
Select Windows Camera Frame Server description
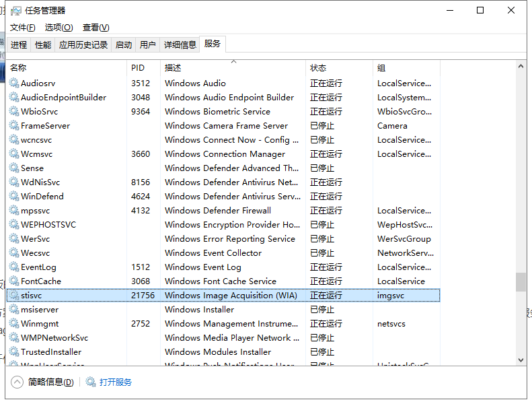click(x=226, y=126)
